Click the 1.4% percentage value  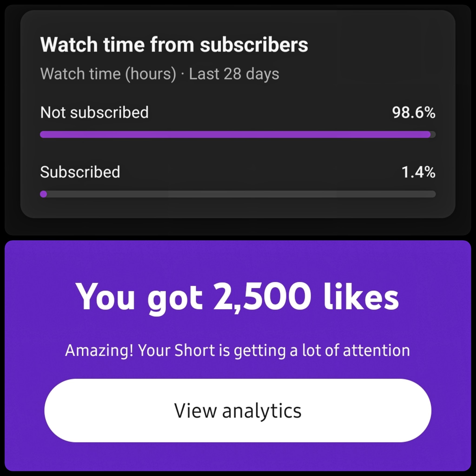coord(418,172)
